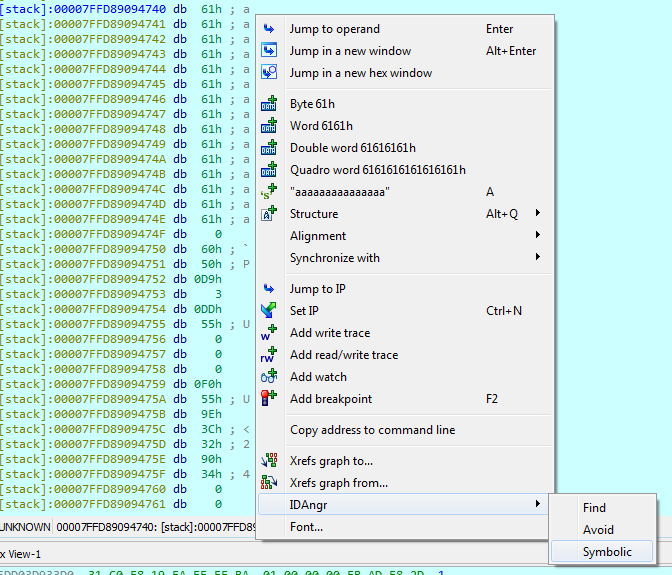672x575 pixels.
Task: Convert to Double word 61616161h
Action: 404,148
